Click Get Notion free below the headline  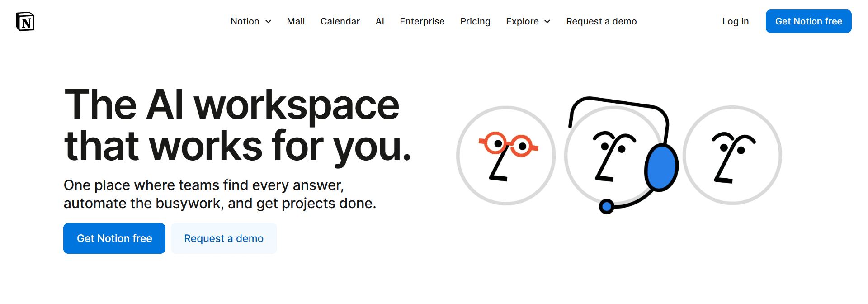click(x=114, y=238)
